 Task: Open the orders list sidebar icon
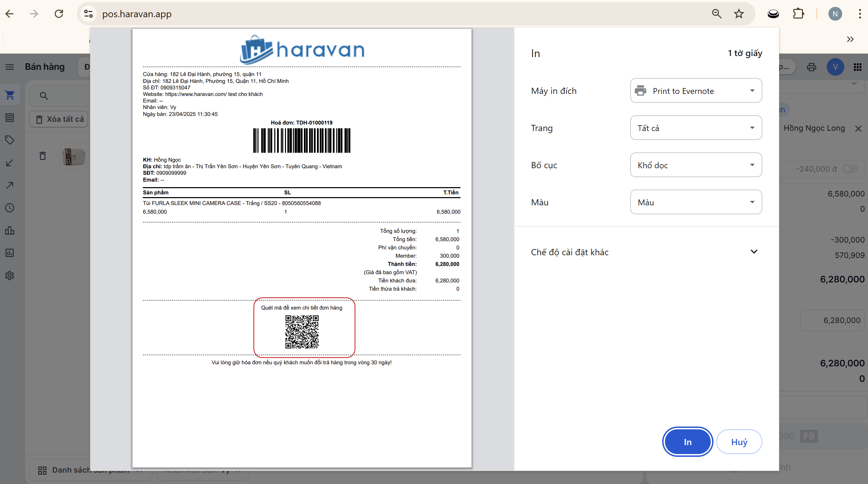[10, 118]
